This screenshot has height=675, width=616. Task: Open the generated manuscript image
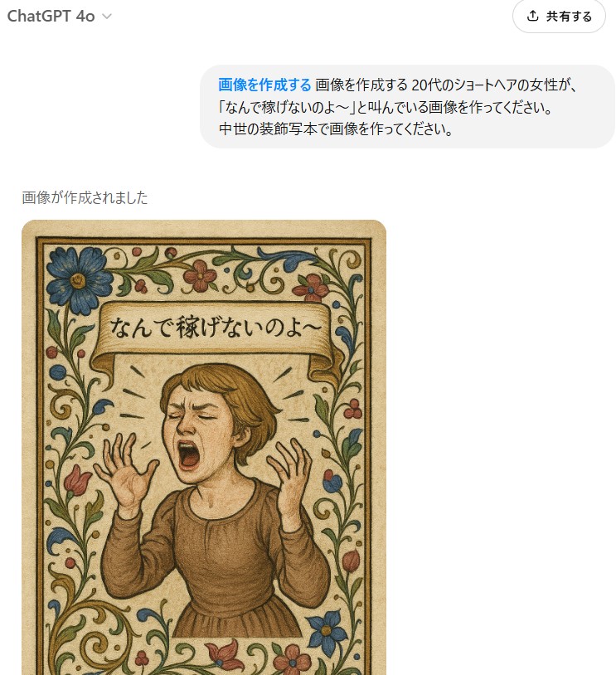[x=204, y=447]
